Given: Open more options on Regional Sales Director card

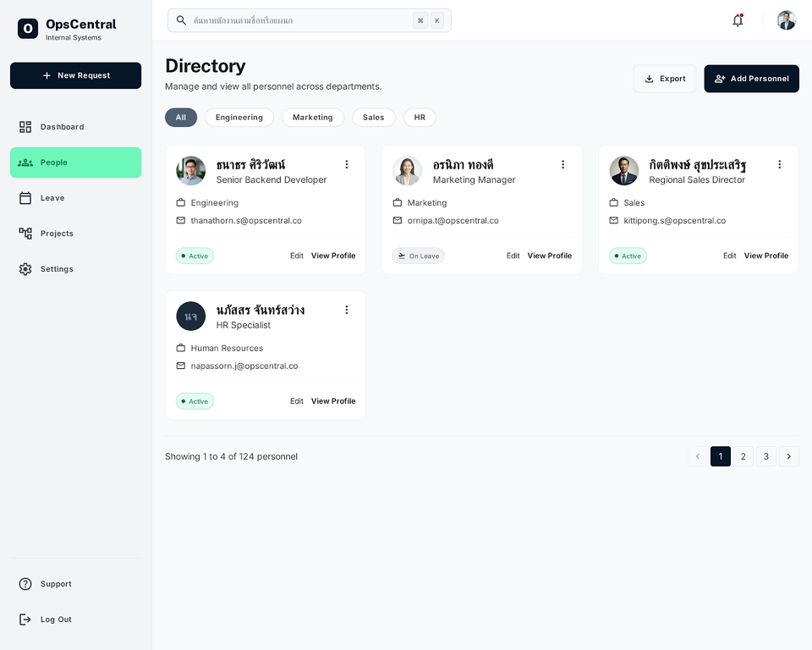Looking at the screenshot, I should pos(779,164).
